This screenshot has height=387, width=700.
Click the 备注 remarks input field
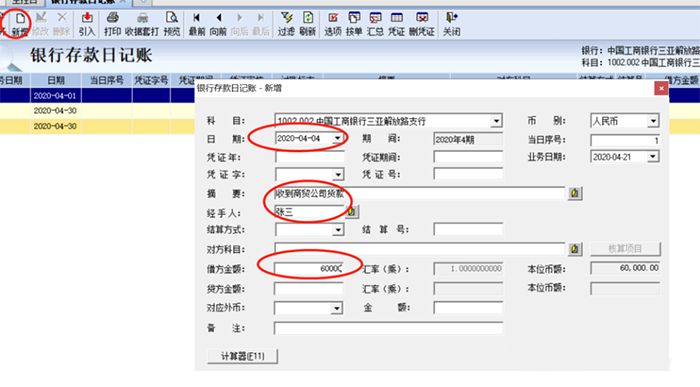pyautogui.click(x=388, y=328)
